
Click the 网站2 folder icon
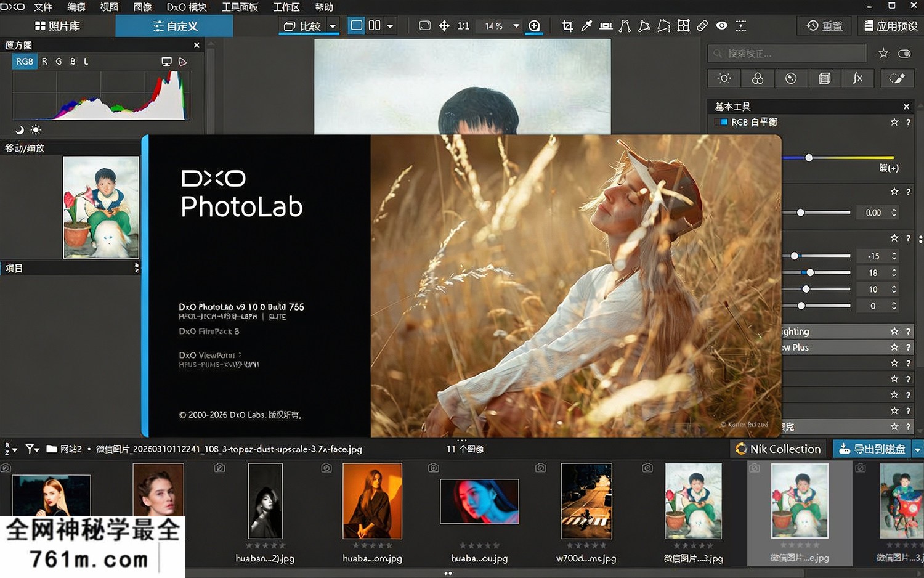(52, 449)
